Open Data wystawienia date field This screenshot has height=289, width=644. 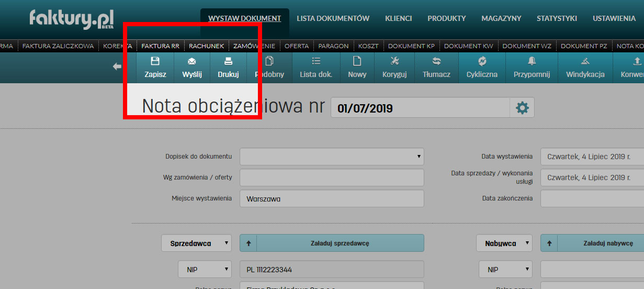coord(592,157)
